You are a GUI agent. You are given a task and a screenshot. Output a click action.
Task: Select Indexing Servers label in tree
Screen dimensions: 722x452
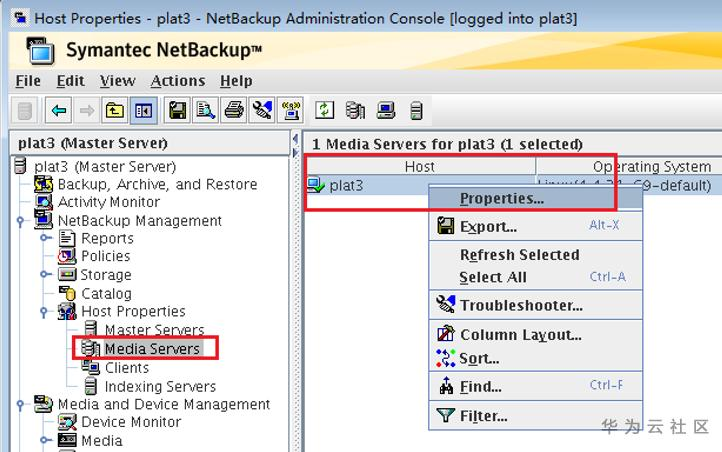point(160,386)
